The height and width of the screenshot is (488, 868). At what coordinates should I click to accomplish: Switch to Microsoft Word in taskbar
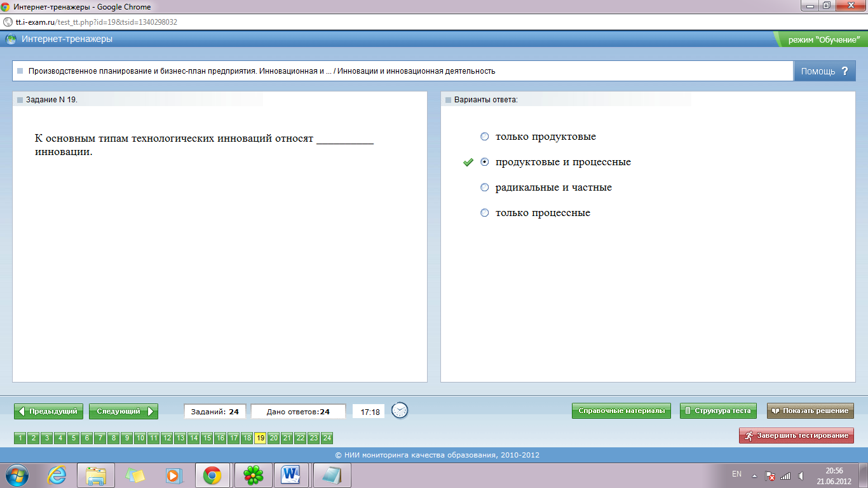290,475
